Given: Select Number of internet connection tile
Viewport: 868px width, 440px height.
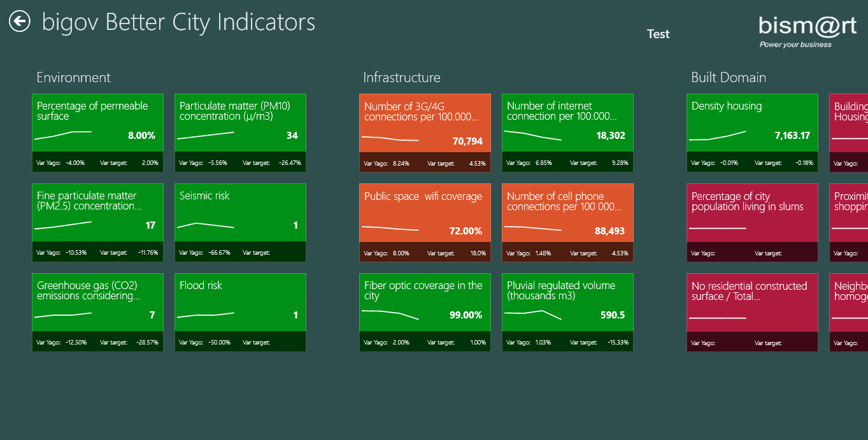Looking at the screenshot, I should pos(567,132).
